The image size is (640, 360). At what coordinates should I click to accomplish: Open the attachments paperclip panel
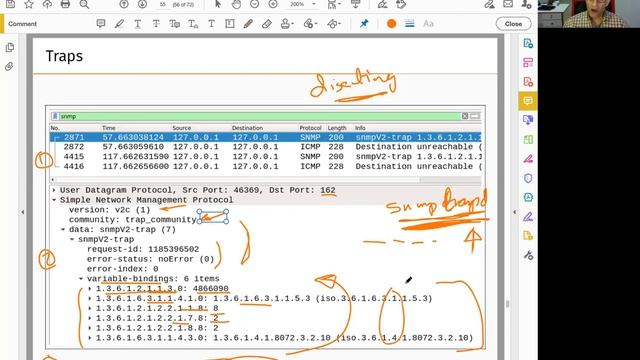pyautogui.click(x=9, y=67)
